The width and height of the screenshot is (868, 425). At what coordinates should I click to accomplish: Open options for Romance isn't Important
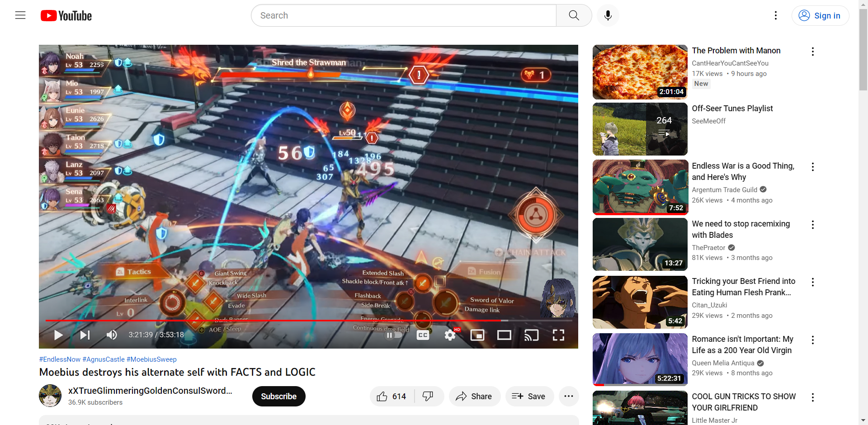point(813,340)
